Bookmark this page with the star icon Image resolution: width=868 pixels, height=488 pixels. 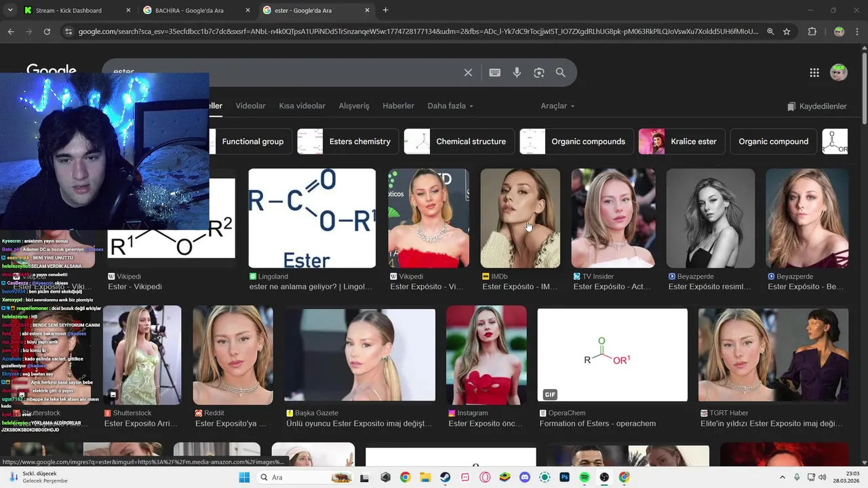click(x=787, y=31)
